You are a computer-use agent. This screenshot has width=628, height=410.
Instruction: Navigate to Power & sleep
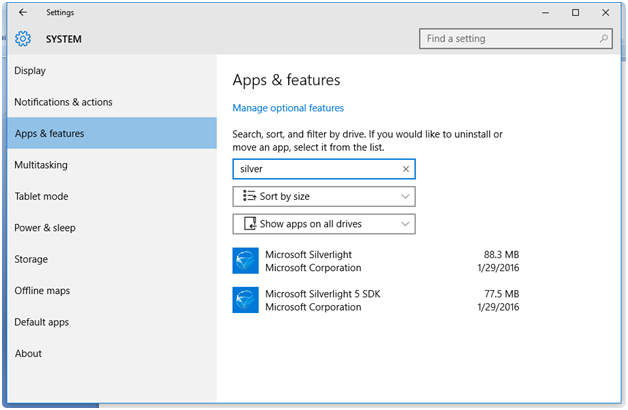click(x=44, y=228)
